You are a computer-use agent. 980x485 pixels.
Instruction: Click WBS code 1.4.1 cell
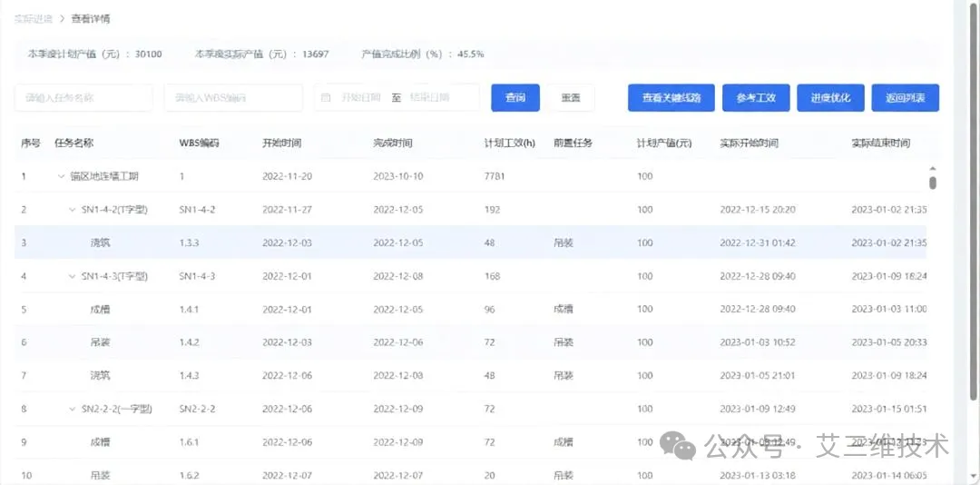click(189, 309)
